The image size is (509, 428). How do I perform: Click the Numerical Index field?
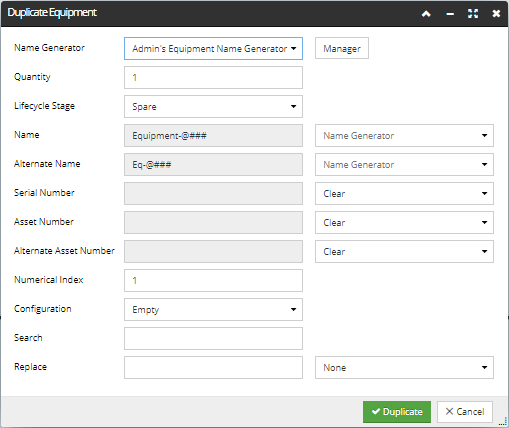tap(213, 281)
